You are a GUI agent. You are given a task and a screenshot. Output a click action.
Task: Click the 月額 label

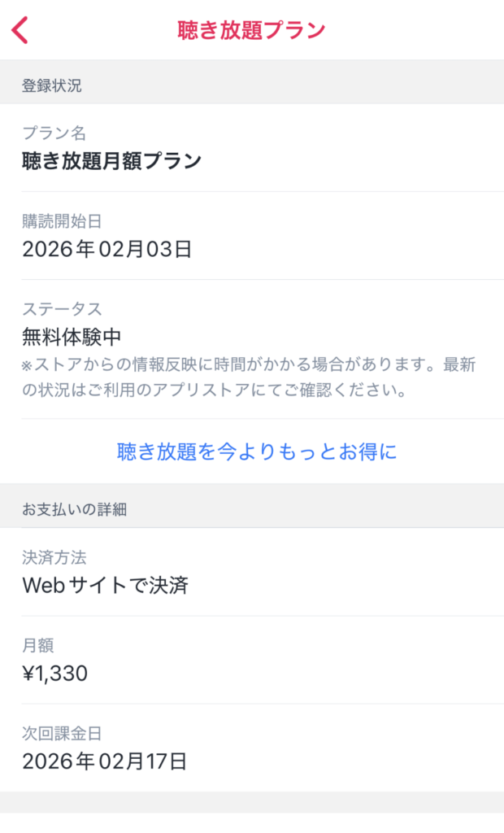37,646
